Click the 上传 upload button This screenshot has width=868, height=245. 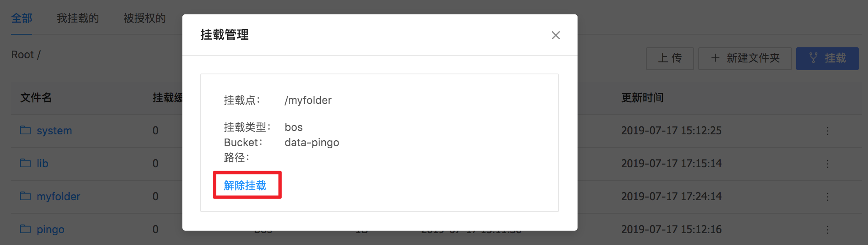tap(670, 58)
